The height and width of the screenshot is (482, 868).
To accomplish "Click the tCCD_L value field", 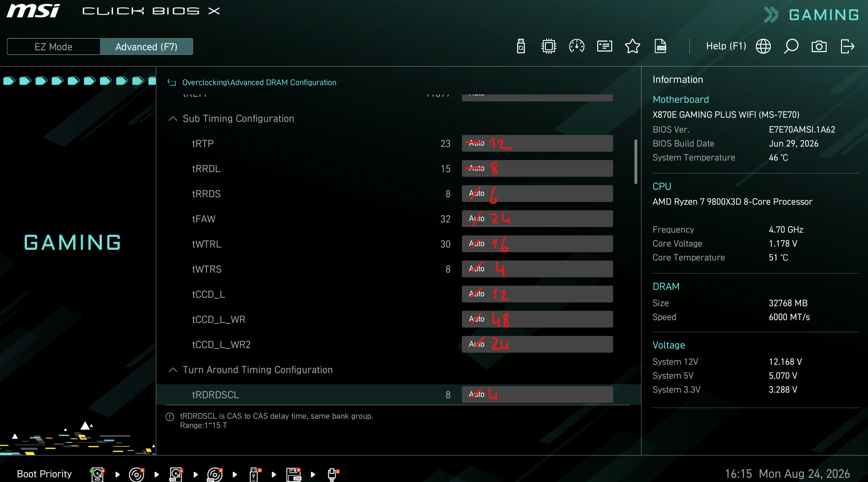I will pos(537,294).
